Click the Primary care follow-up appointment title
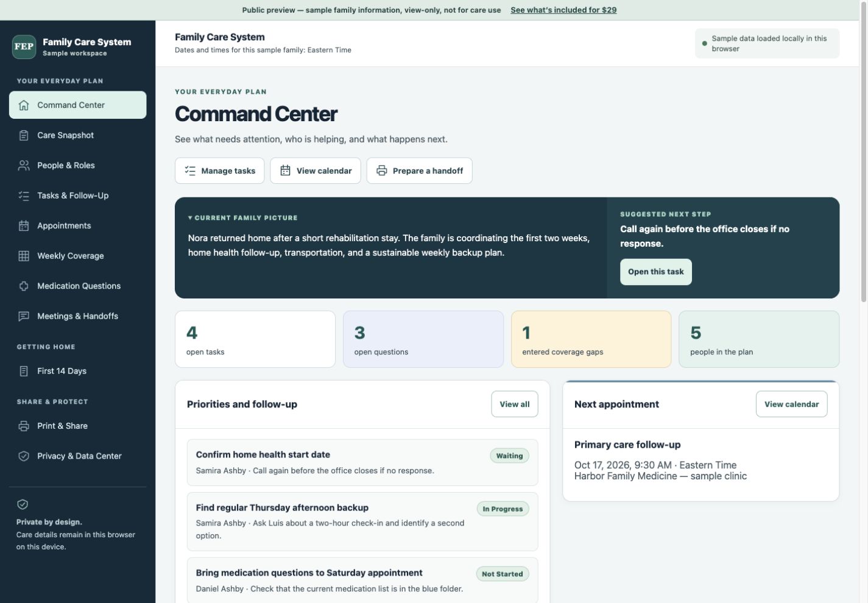868x603 pixels. click(627, 445)
